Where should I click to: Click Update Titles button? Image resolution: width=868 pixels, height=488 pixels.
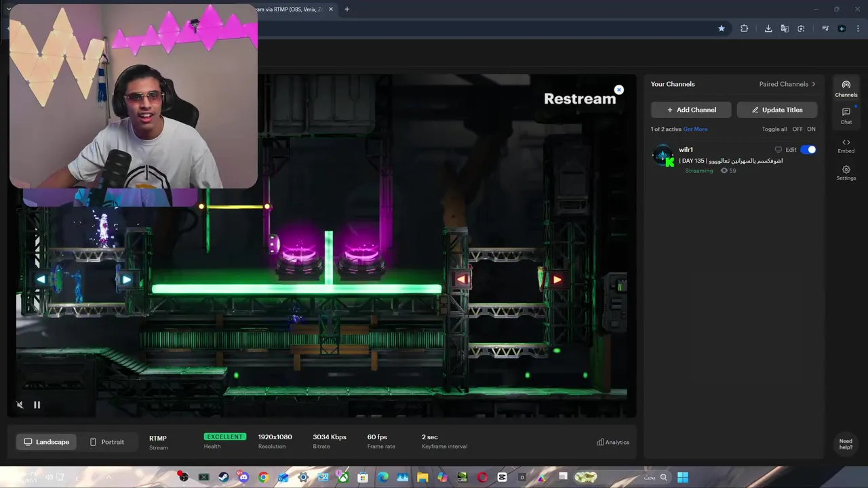coord(777,110)
